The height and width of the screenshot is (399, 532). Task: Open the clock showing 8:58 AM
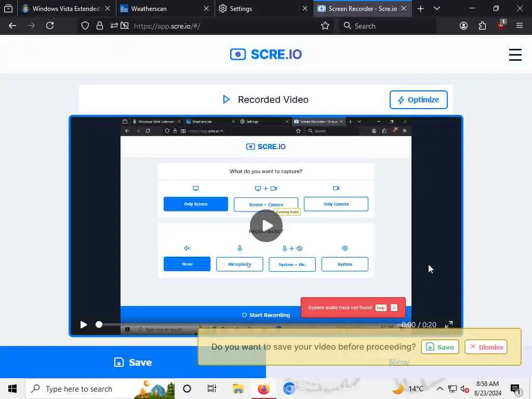coord(487,389)
